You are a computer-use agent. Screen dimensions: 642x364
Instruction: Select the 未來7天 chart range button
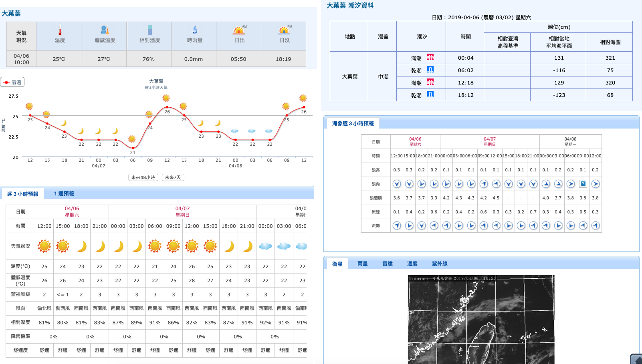173,177
